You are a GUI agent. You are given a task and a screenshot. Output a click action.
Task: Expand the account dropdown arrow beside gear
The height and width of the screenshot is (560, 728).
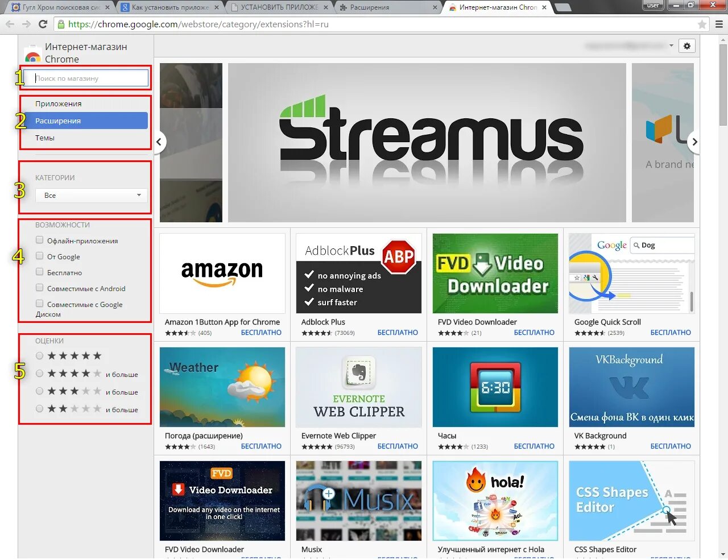[672, 45]
